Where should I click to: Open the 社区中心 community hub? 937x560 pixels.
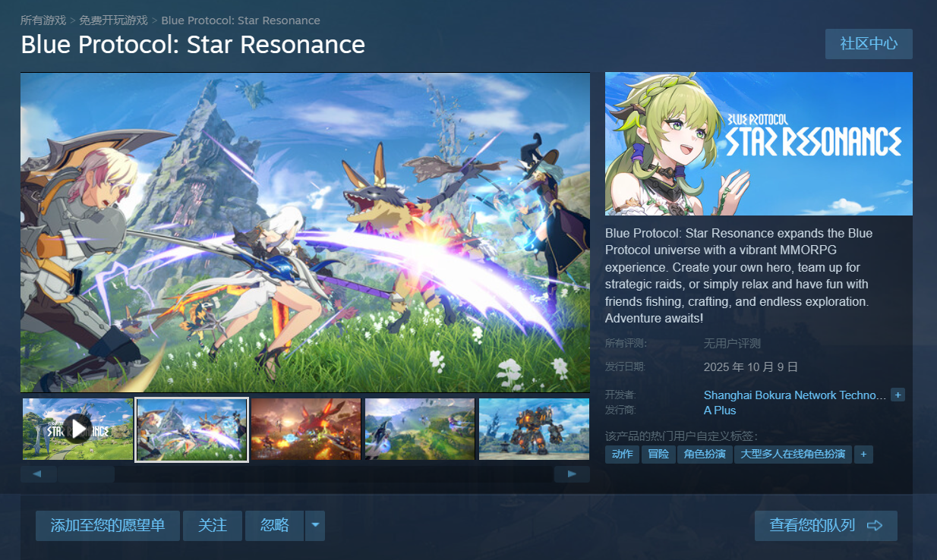[x=869, y=44]
